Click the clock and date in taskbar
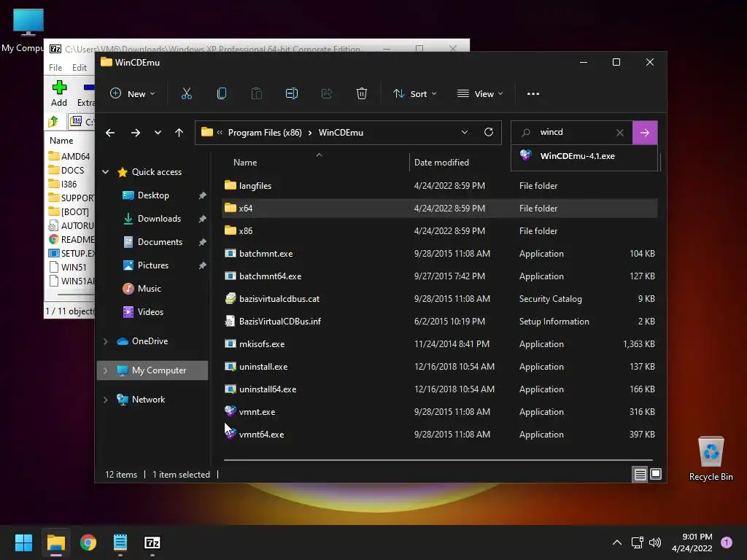Screen dimensions: 747x560 tap(692, 542)
